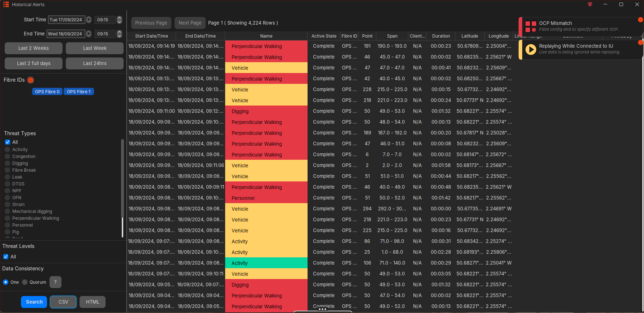Open the End Time date dropdown
This screenshot has width=644, height=313.
89,34
